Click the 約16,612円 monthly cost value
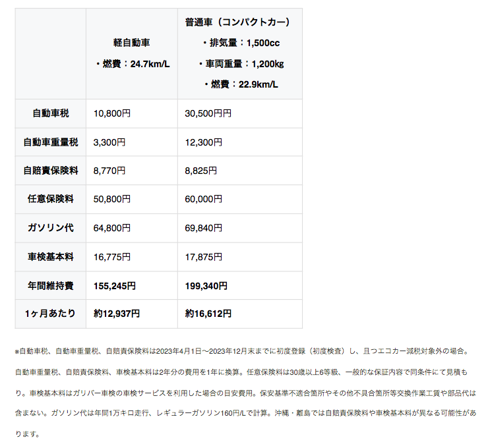488x448 pixels. 208,314
